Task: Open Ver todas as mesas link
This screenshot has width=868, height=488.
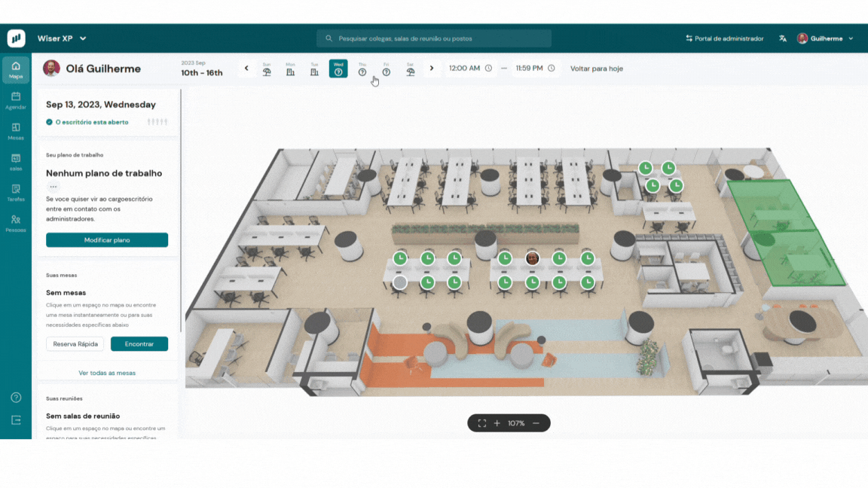Action: click(107, 373)
